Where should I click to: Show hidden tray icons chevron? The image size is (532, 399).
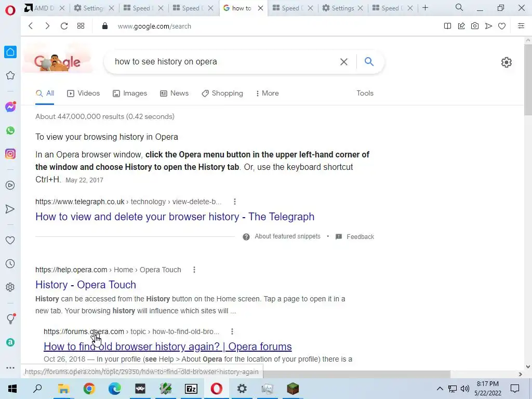click(440, 389)
